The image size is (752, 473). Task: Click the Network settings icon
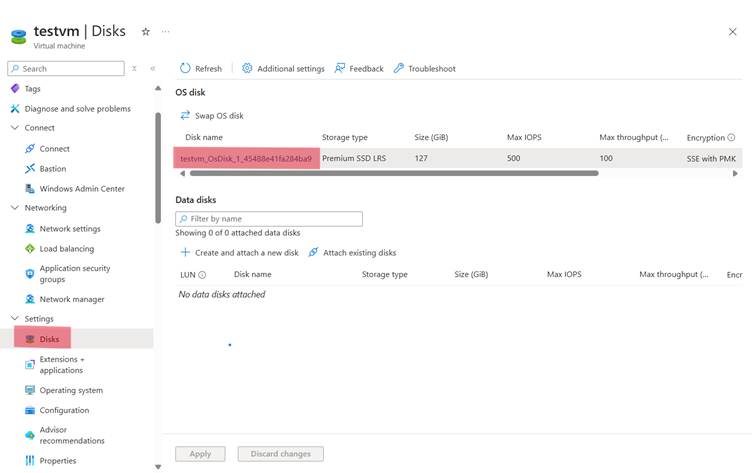tap(30, 228)
